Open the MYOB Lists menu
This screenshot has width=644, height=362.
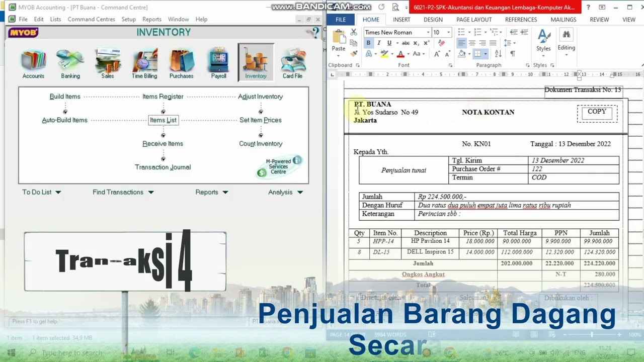click(55, 19)
